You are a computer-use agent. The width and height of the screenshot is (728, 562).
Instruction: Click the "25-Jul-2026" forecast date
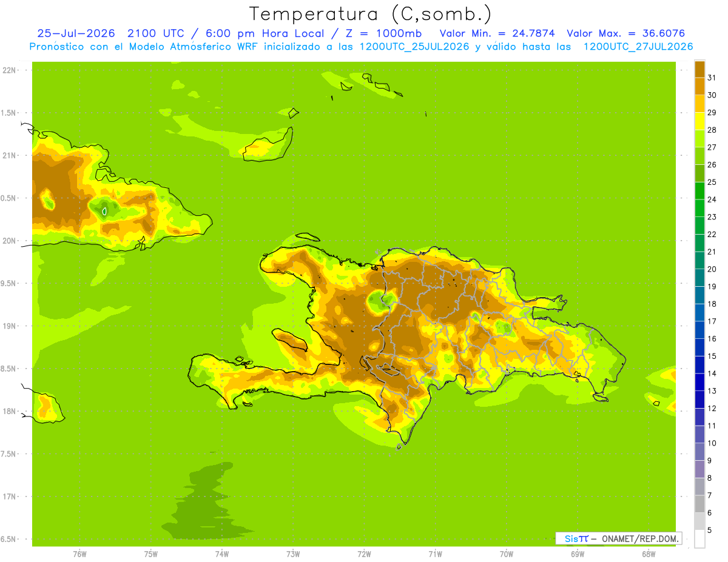[76, 33]
